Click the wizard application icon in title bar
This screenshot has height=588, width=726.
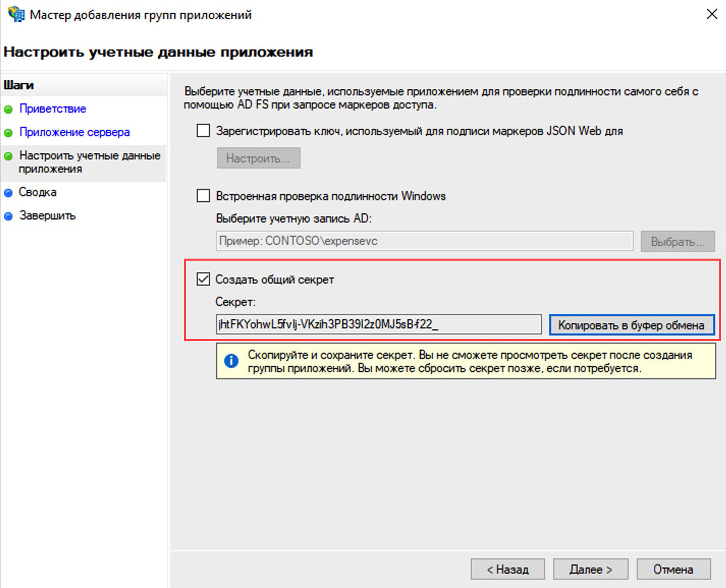(16, 14)
